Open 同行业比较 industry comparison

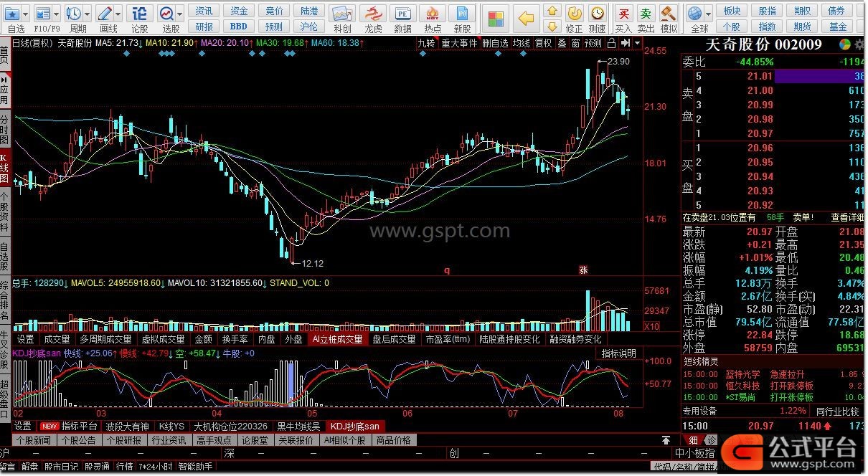[837, 411]
